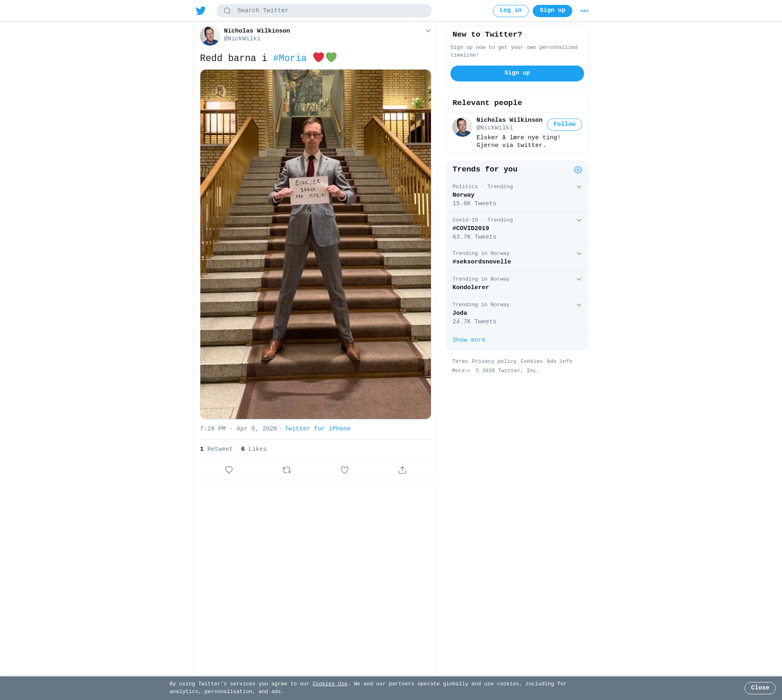This screenshot has height=700, width=782.
Task: Click the retweet arrows icon
Action: (287, 470)
